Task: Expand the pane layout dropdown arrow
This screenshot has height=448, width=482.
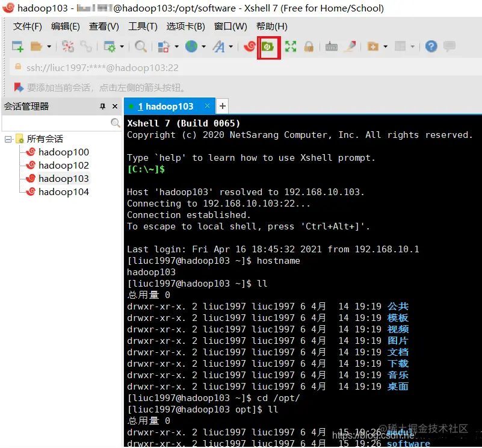Action: pyautogui.click(x=413, y=47)
